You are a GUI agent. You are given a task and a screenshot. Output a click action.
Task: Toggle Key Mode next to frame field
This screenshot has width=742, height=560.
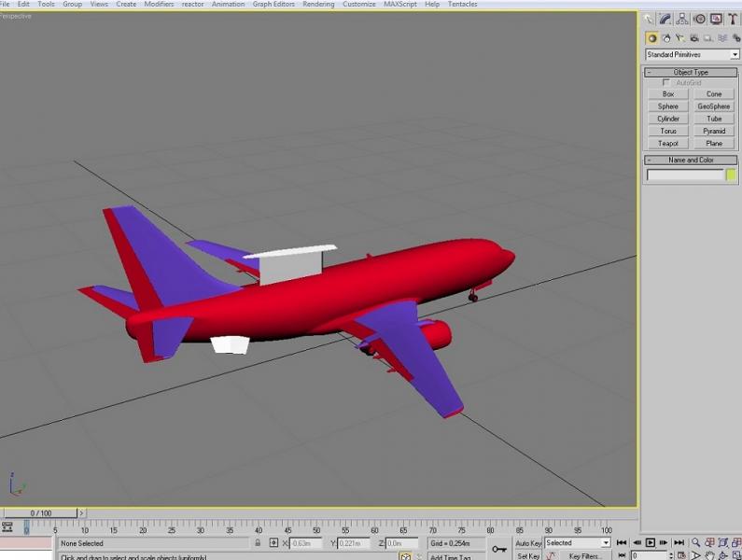[x=622, y=555]
